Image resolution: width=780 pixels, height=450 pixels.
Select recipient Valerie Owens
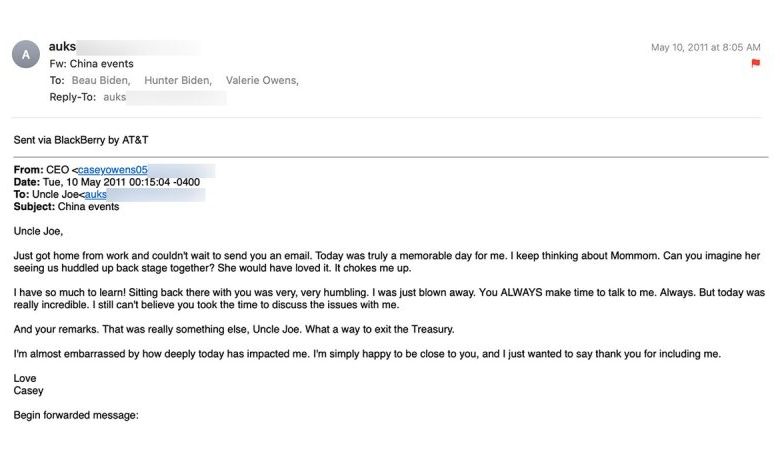[x=262, y=80]
